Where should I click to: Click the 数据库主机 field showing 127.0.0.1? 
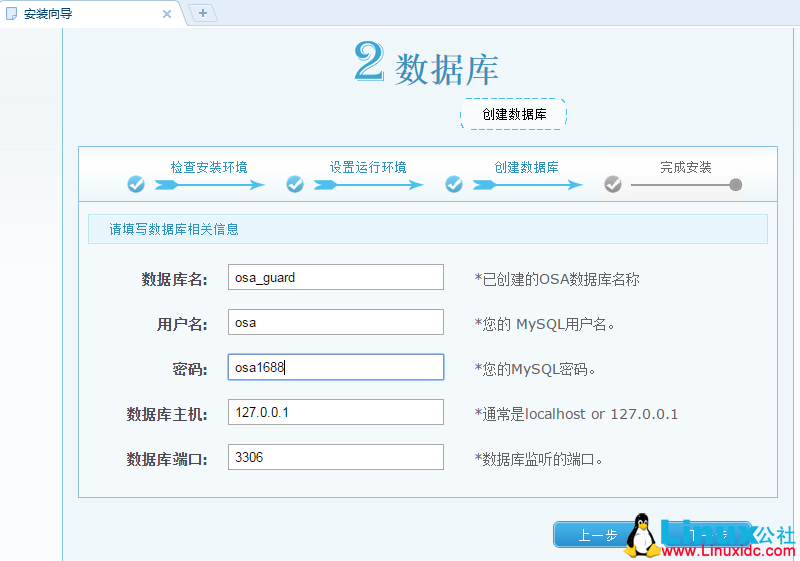[336, 412]
